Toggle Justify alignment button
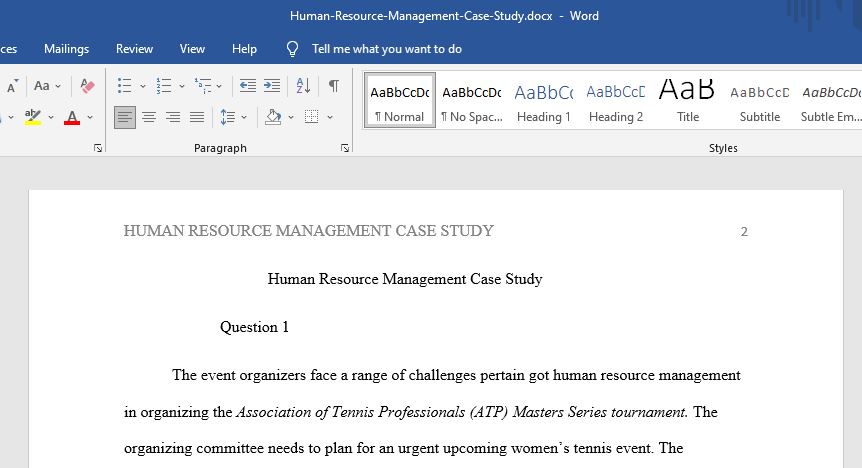Screen dimensions: 862x468 pyautogui.click(x=197, y=117)
